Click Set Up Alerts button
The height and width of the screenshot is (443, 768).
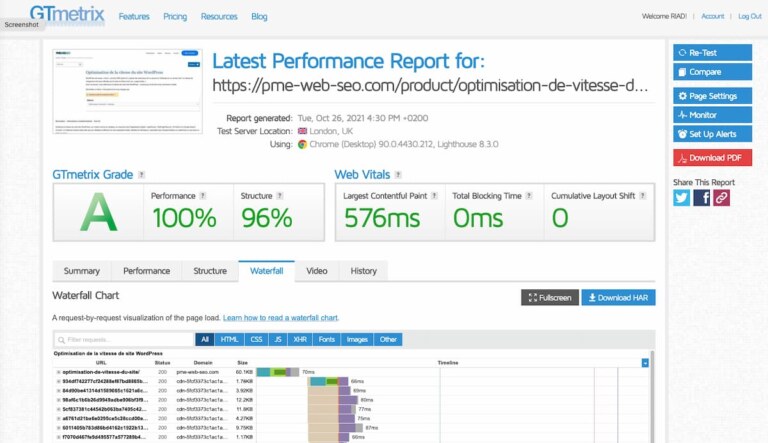(x=712, y=134)
